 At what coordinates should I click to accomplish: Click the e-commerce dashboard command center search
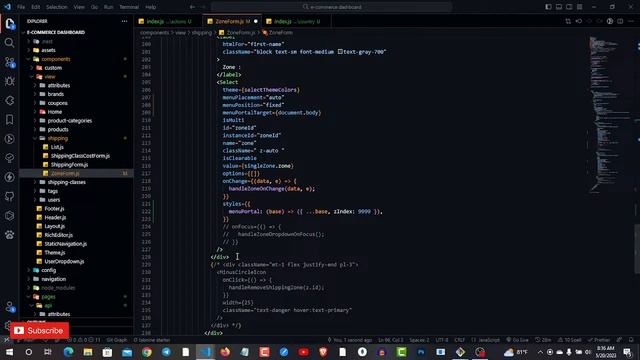coord(331,7)
